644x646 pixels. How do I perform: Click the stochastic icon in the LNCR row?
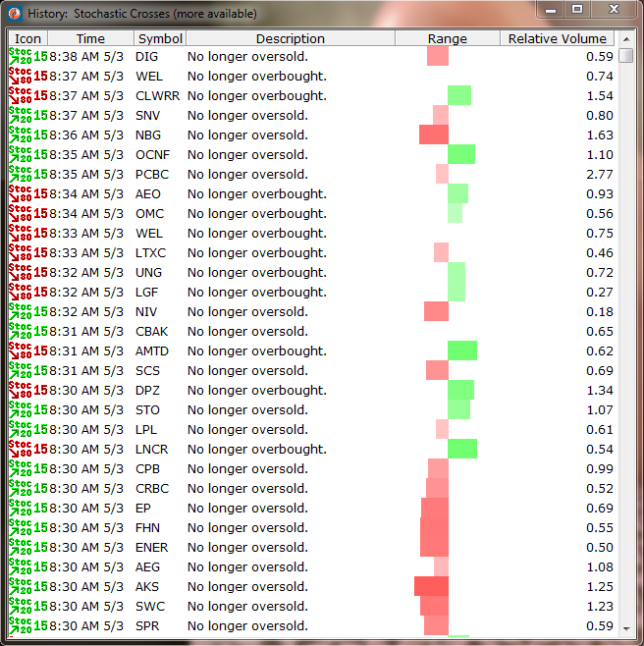[27, 449]
